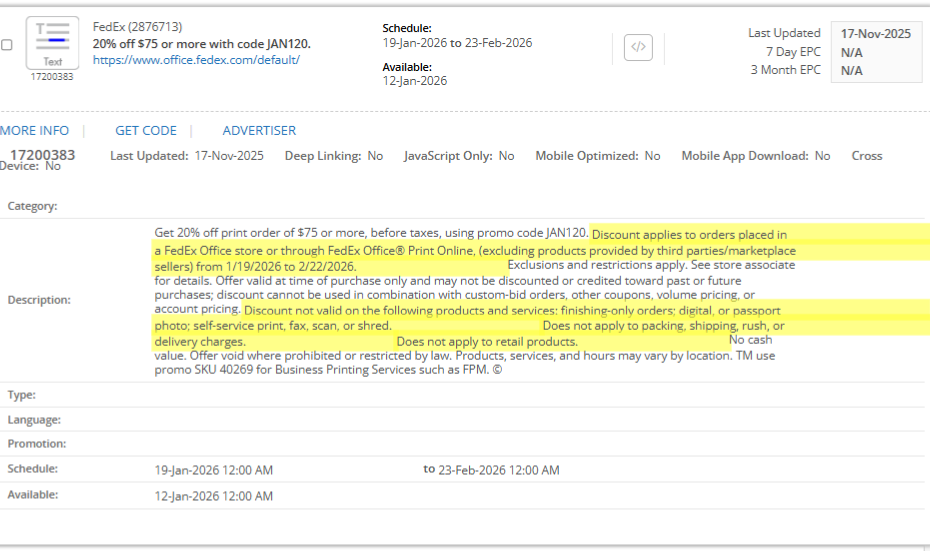Open the GET CODE tab

[x=146, y=131]
